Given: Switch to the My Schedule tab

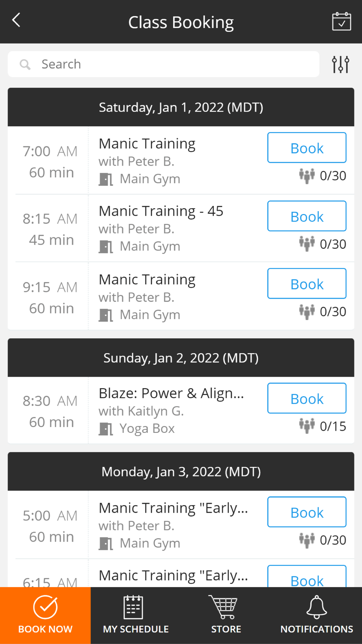Looking at the screenshot, I should (136, 615).
